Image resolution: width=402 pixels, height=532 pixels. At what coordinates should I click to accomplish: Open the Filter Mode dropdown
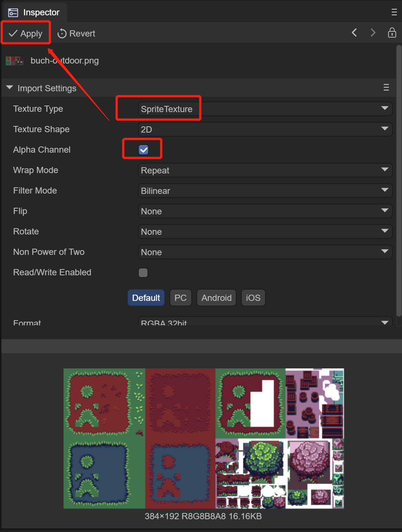pyautogui.click(x=265, y=191)
